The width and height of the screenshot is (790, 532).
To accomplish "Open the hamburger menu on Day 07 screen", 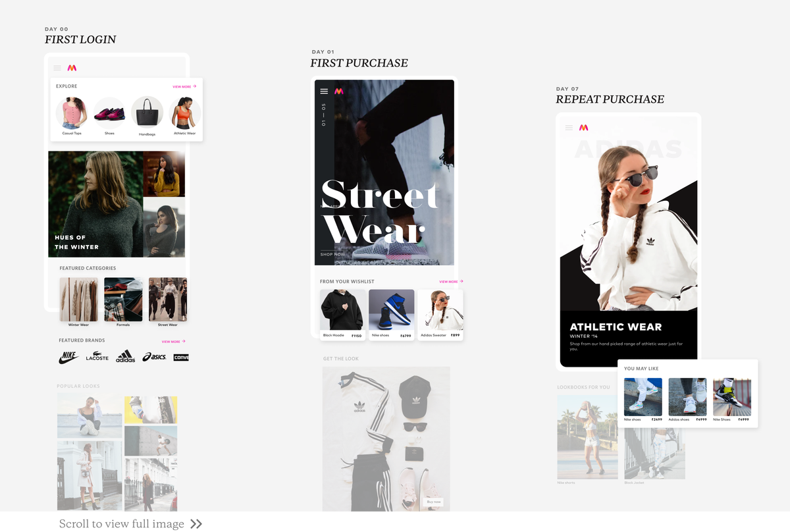I will point(567,128).
